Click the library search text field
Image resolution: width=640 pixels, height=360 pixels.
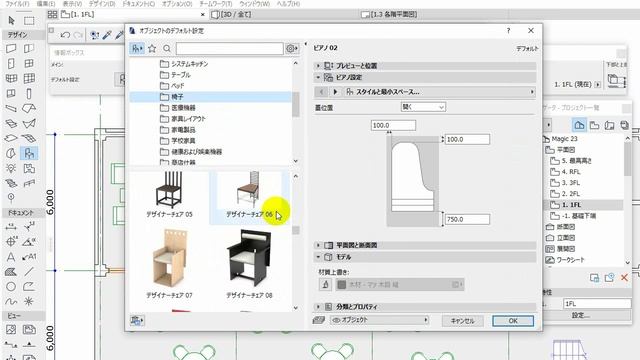coord(229,49)
